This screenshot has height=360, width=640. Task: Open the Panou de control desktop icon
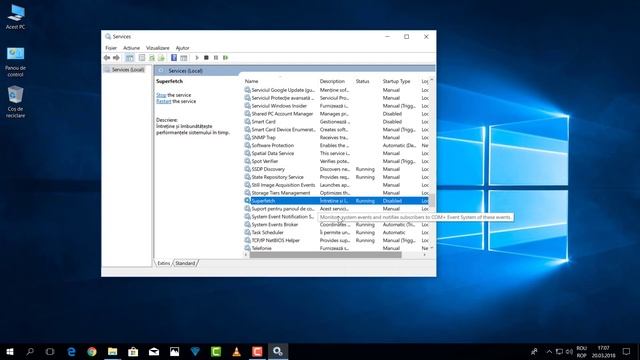[x=16, y=62]
